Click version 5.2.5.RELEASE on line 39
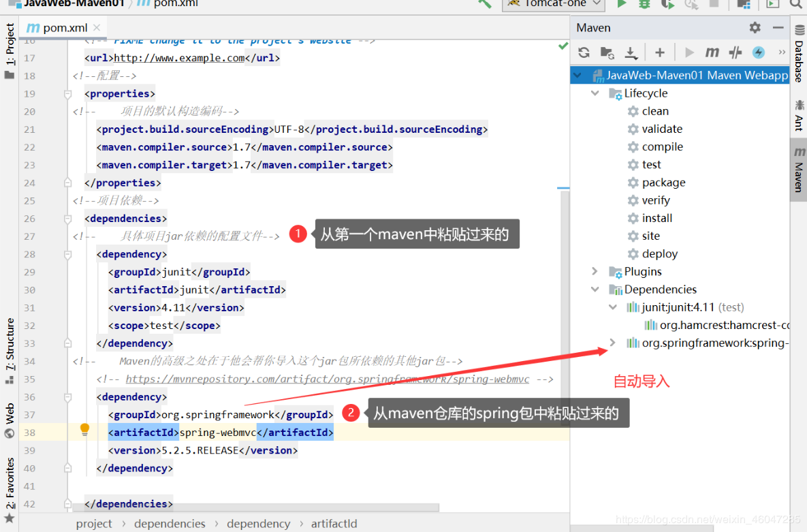 [x=200, y=451]
